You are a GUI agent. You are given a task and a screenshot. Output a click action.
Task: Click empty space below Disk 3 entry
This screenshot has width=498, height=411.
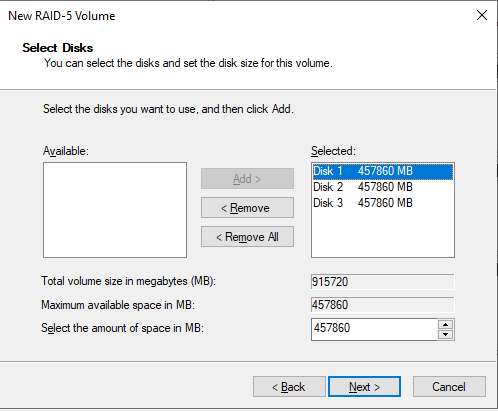tap(383, 234)
